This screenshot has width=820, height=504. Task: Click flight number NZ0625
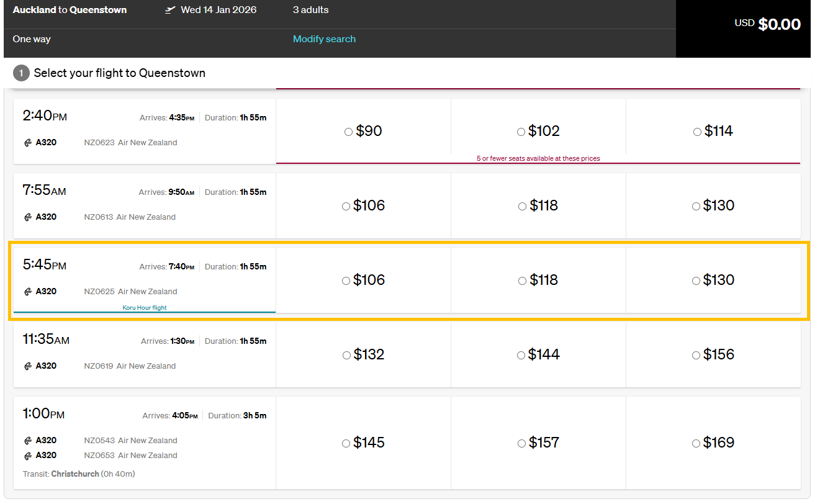tap(100, 292)
